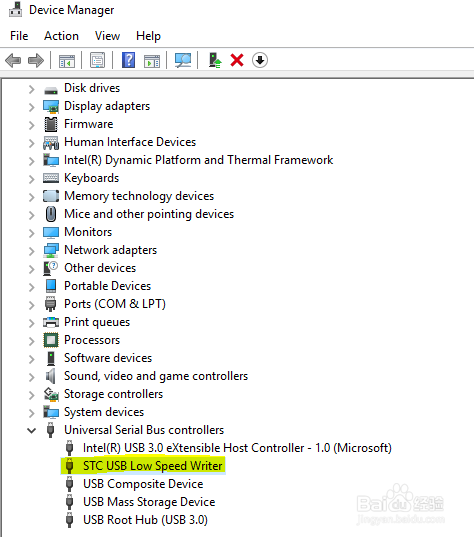Select Sound, video and game controllers label
This screenshot has height=537, width=474.
[x=156, y=376]
